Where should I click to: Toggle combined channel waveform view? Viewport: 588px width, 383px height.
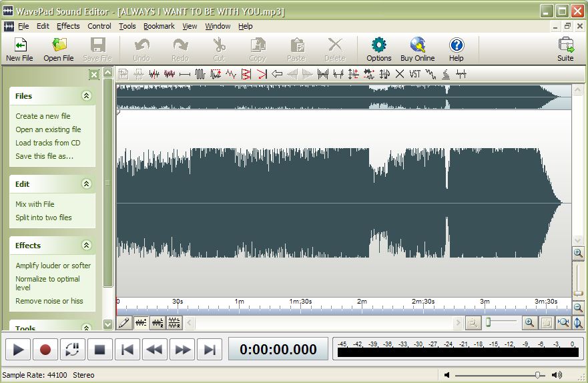141,323
